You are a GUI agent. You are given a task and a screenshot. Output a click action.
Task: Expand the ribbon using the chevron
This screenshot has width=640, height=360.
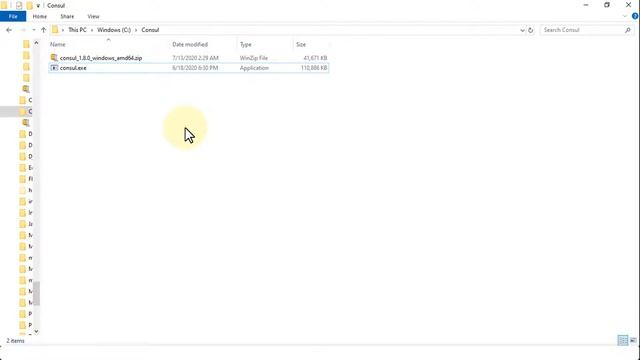(x=624, y=16)
